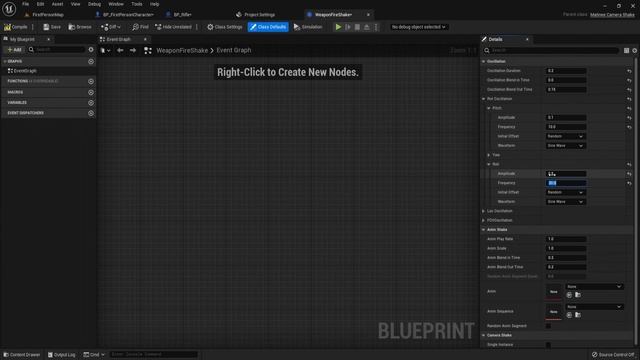This screenshot has height=360, width=640.
Task: Toggle Details property matrix view icon
Action: pyautogui.click(x=626, y=50)
